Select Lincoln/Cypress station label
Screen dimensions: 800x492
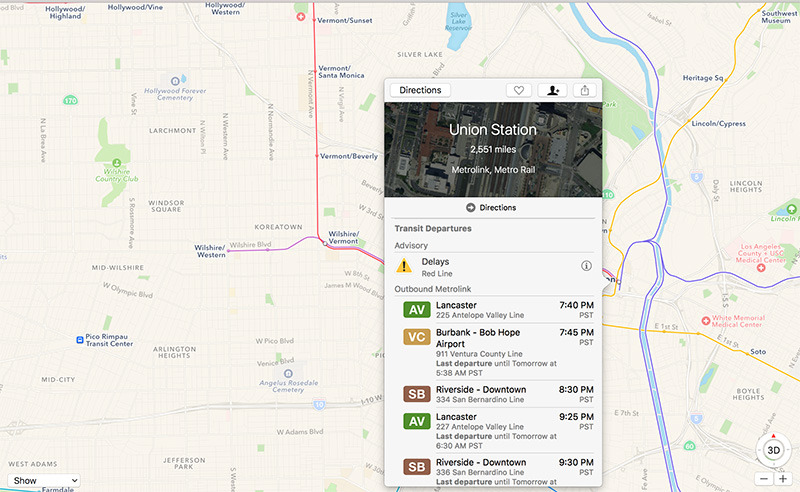coord(718,124)
